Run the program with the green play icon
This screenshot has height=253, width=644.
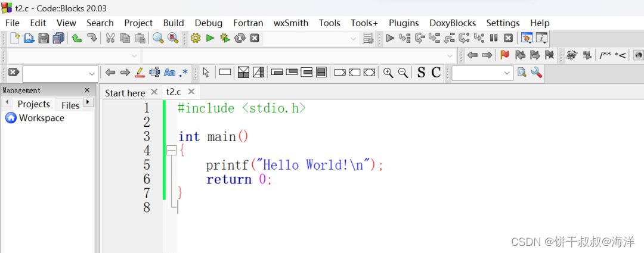210,38
